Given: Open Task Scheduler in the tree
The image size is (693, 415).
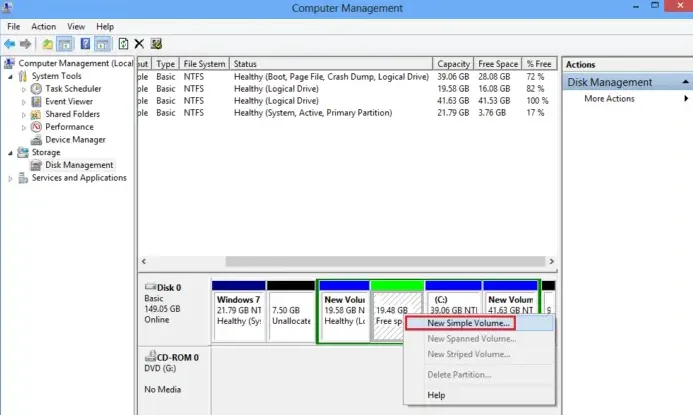Looking at the screenshot, I should tap(74, 88).
